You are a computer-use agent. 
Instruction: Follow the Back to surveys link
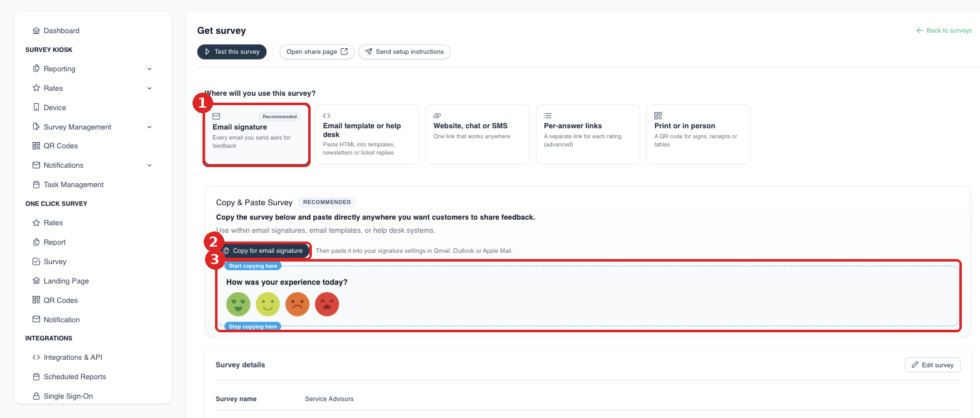pyautogui.click(x=944, y=30)
